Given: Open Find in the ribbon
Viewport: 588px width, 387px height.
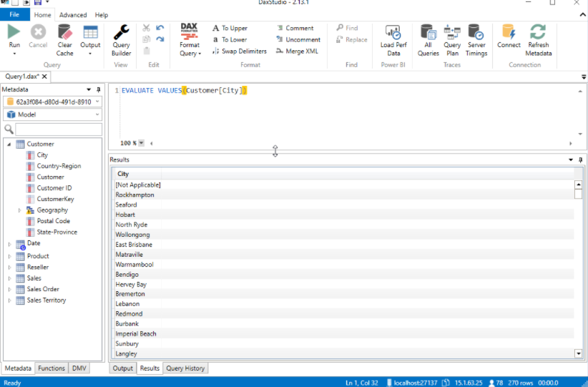Looking at the screenshot, I should (347, 28).
